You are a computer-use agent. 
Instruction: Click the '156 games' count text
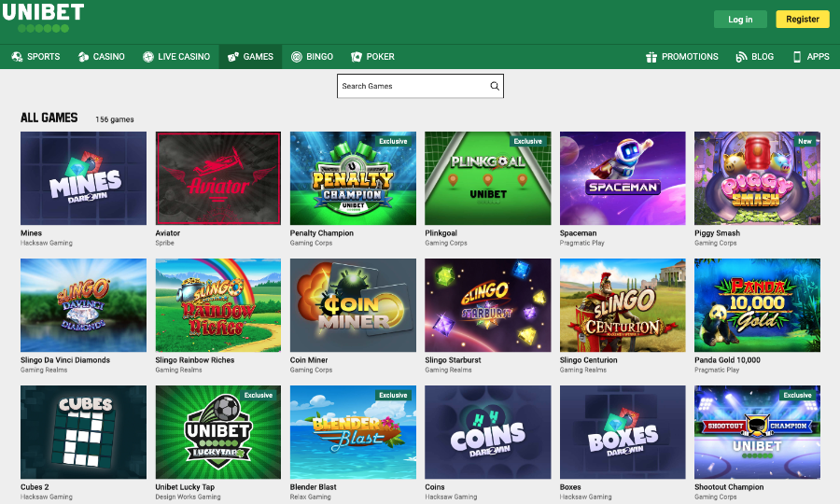(x=115, y=119)
